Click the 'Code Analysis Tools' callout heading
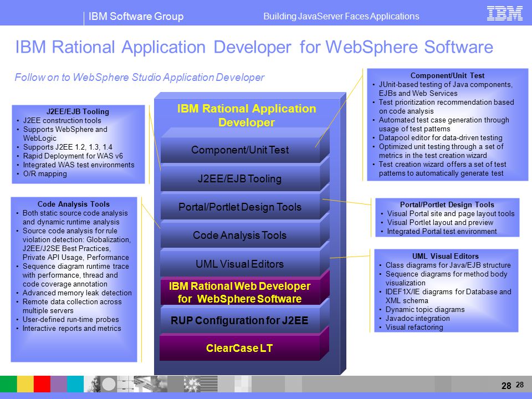Screen dimensions: 532x399 pos(74,204)
